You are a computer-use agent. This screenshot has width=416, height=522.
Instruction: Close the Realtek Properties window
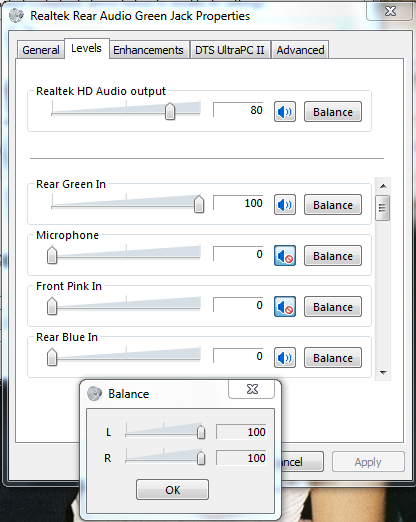pyautogui.click(x=390, y=11)
